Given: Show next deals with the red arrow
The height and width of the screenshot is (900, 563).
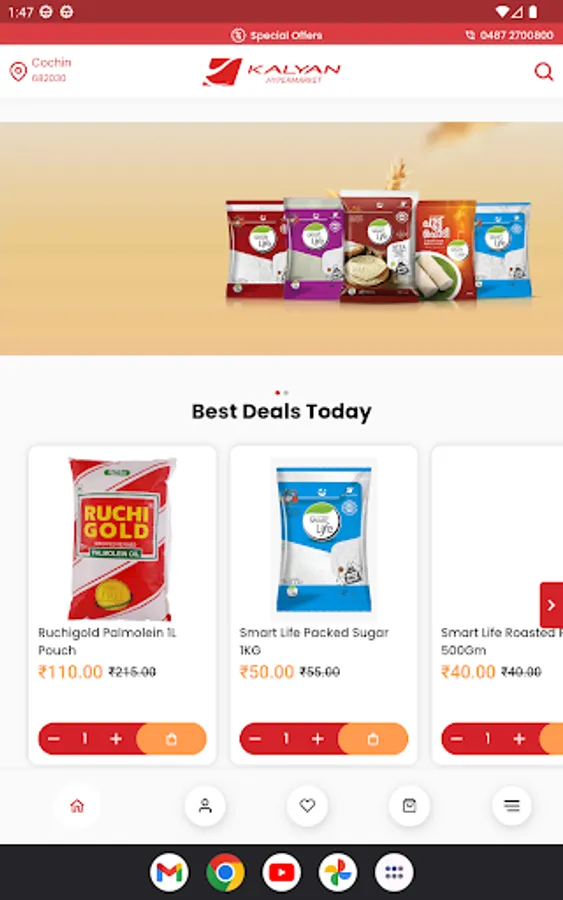Looking at the screenshot, I should (551, 605).
